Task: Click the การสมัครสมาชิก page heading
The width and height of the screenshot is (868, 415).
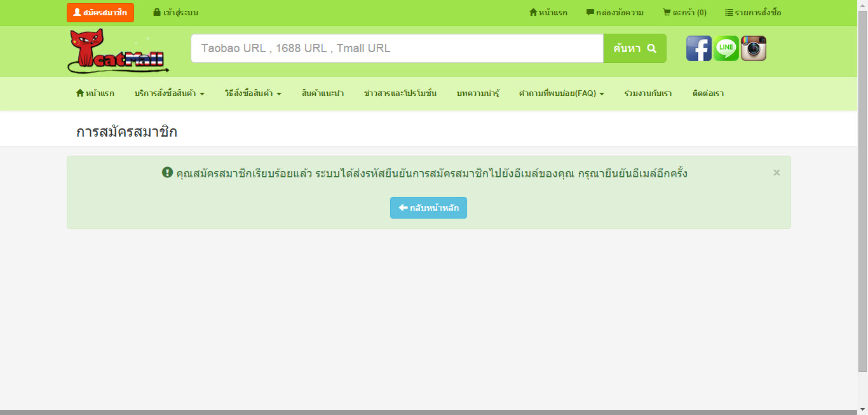Action: click(x=126, y=132)
